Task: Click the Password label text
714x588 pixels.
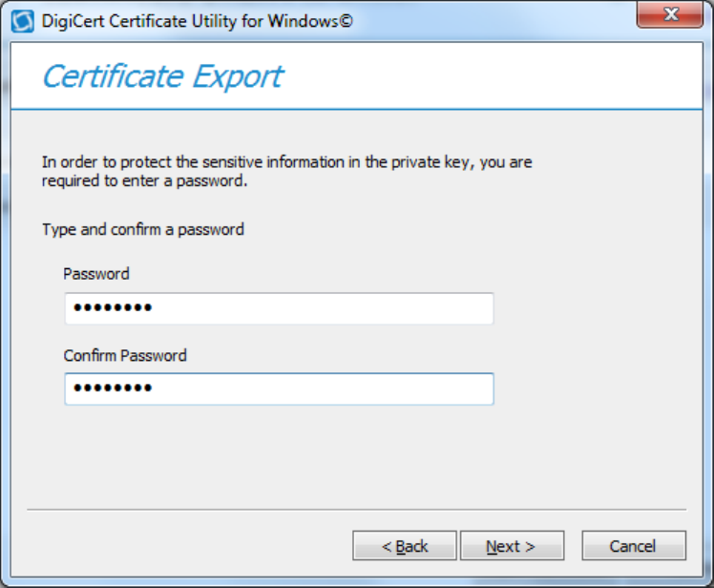Action: (96, 274)
